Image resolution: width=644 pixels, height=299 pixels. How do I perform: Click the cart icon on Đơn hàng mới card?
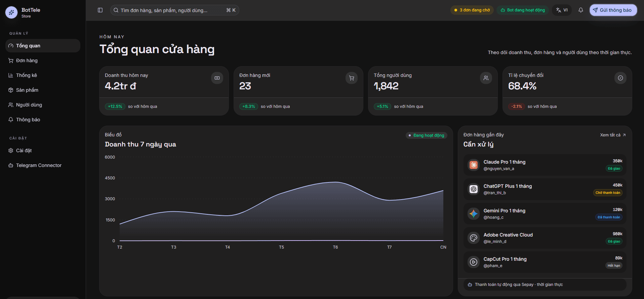tap(352, 78)
